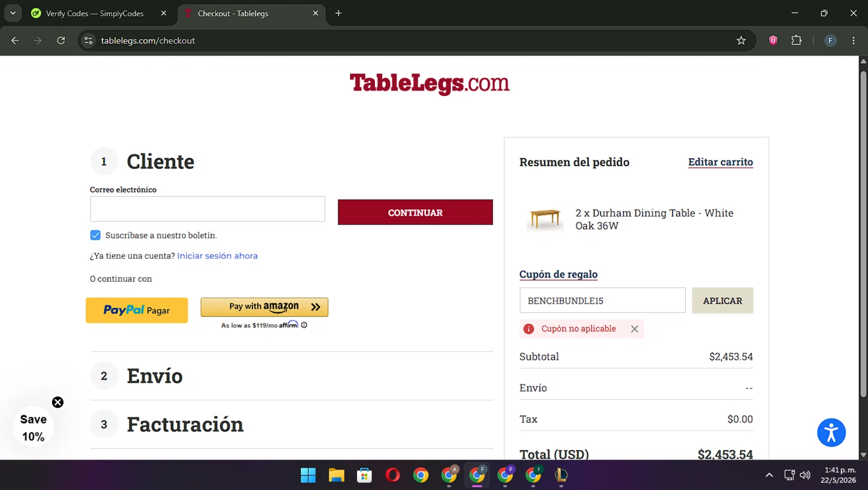This screenshot has height=490, width=868.
Task: Click the scrollbar up arrow
Action: click(863, 61)
